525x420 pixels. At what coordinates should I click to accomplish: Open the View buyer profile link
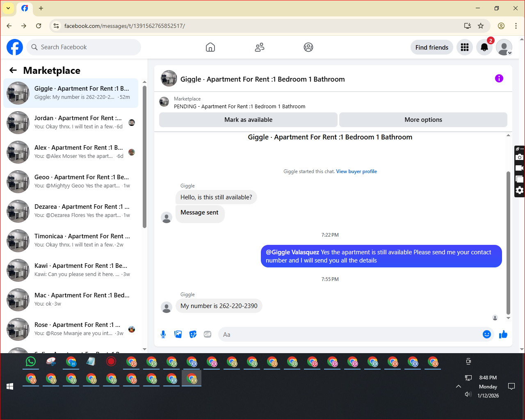point(356,171)
